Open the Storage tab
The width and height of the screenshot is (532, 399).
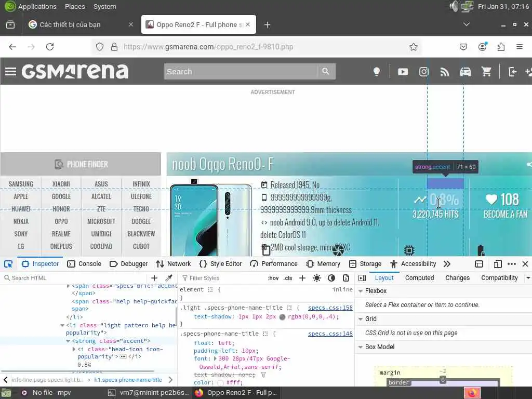point(365,264)
